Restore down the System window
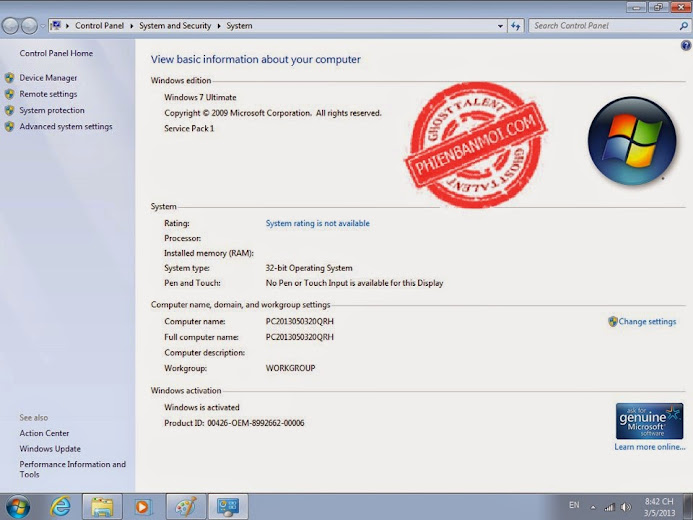Viewport: 693px width, 520px height. tap(658, 7)
